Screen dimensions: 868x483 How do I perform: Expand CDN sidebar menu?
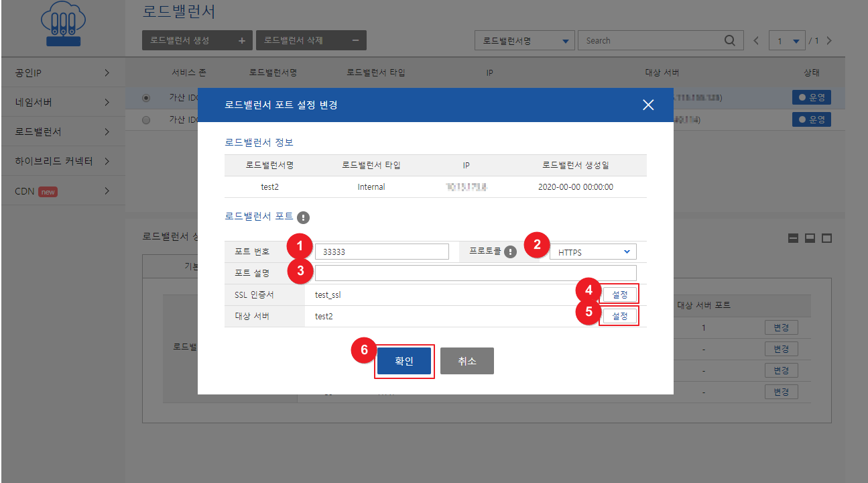63,191
